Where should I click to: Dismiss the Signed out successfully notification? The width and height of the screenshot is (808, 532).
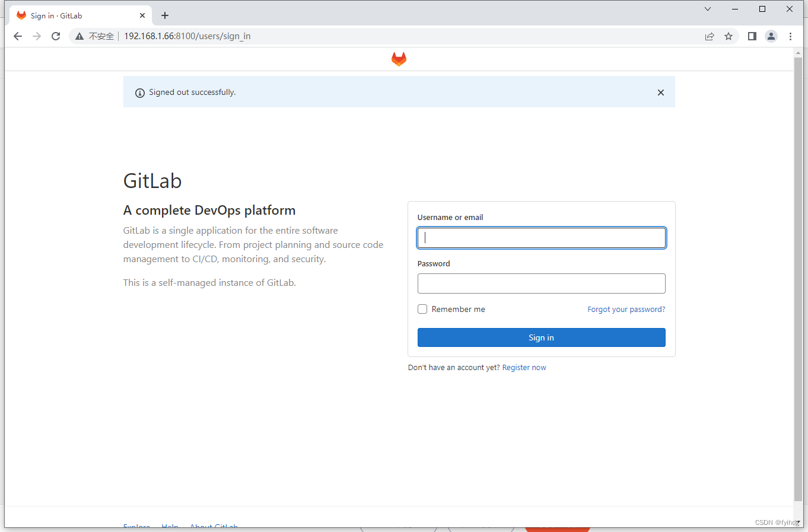pos(661,93)
